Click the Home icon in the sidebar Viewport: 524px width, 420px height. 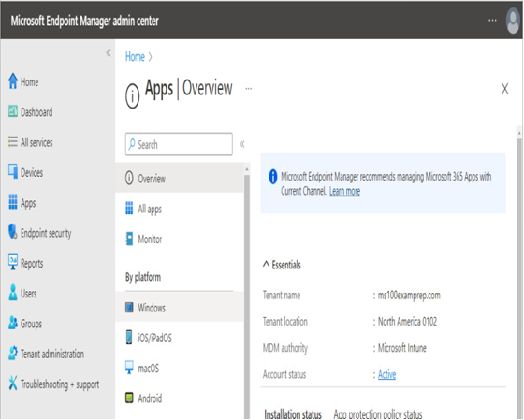[x=13, y=80]
